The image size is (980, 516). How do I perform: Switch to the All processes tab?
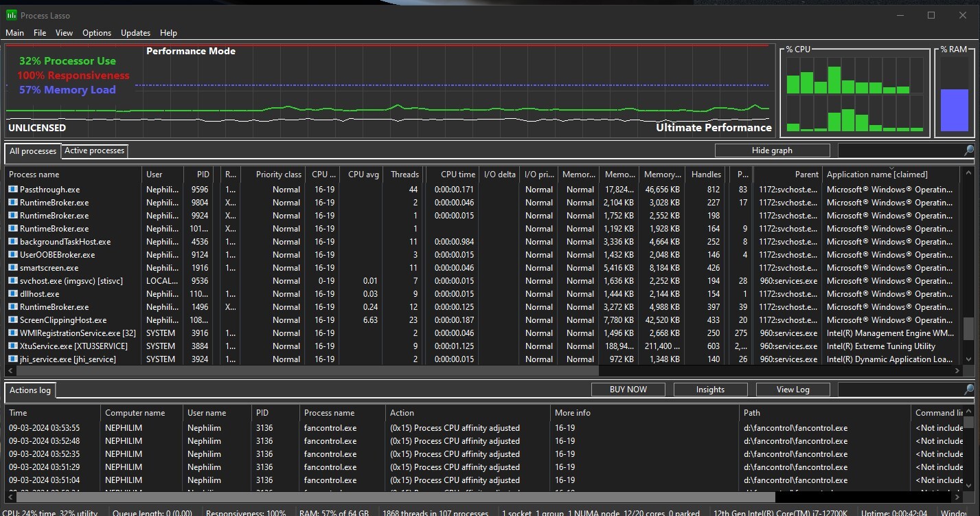coord(33,151)
